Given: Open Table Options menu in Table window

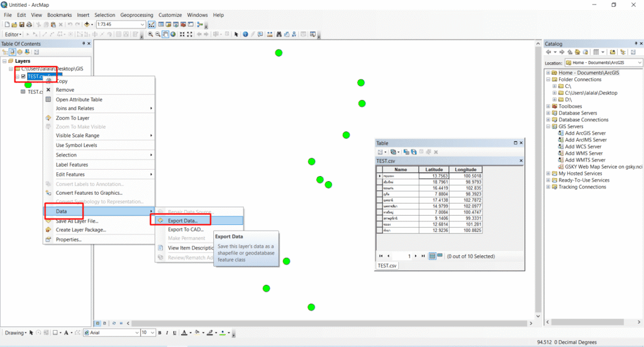Looking at the screenshot, I should (x=382, y=152).
